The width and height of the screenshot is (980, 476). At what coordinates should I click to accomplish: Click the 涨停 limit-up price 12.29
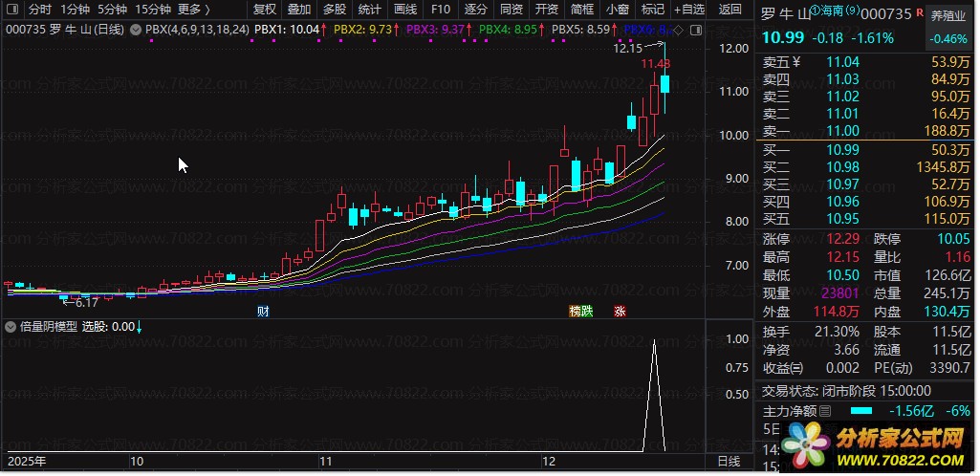(x=842, y=239)
